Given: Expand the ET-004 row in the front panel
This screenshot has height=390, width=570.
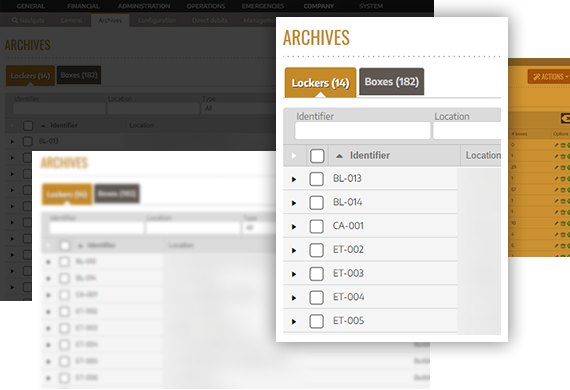Looking at the screenshot, I should 294,298.
